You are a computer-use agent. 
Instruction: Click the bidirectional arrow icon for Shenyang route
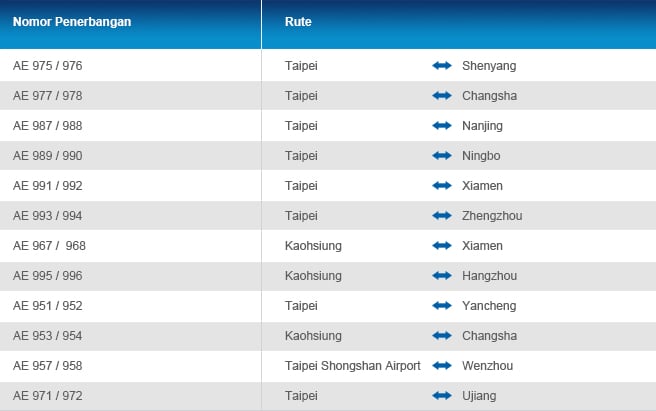(442, 66)
